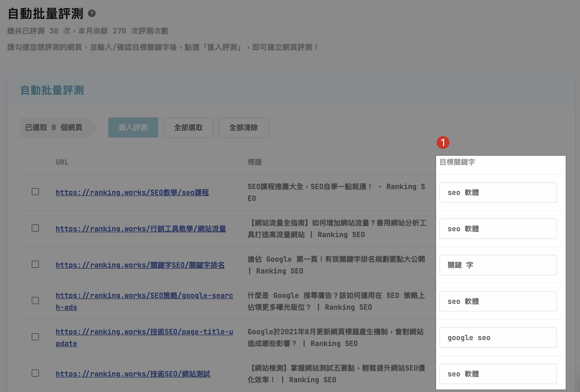The height and width of the screenshot is (392, 580).
Task: Check the 網站流量 page checkbox
Action: click(35, 228)
